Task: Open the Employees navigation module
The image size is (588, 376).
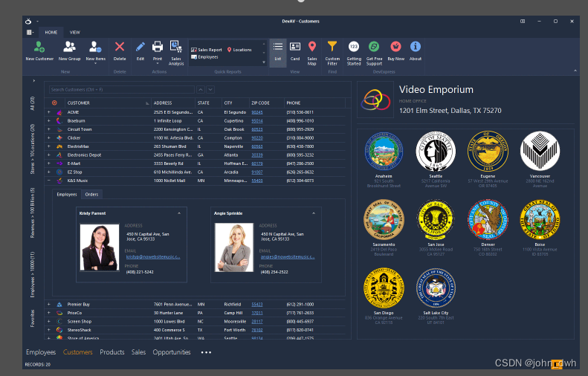Action: 41,352
